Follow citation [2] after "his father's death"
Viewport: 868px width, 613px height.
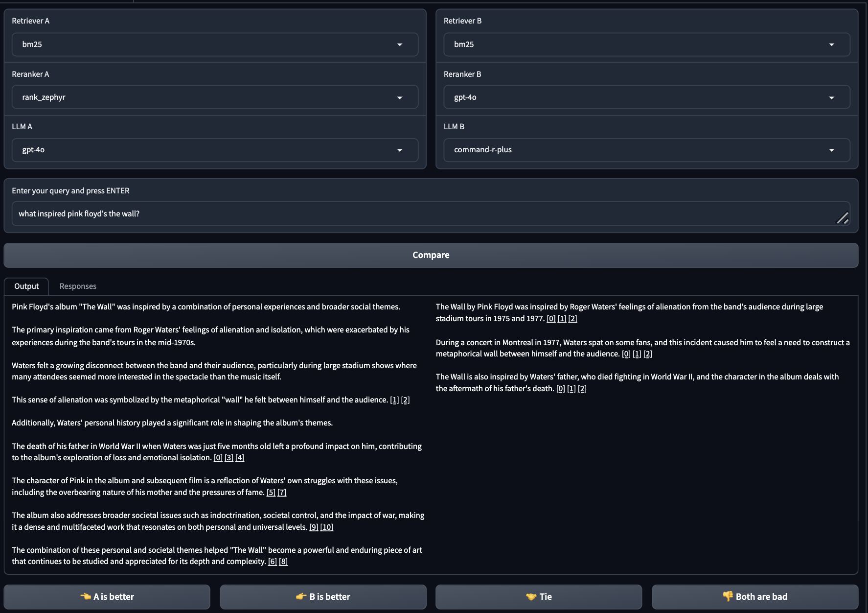coord(582,389)
